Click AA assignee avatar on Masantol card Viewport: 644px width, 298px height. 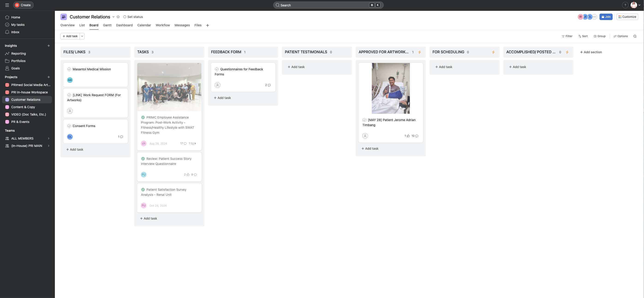pos(70,80)
